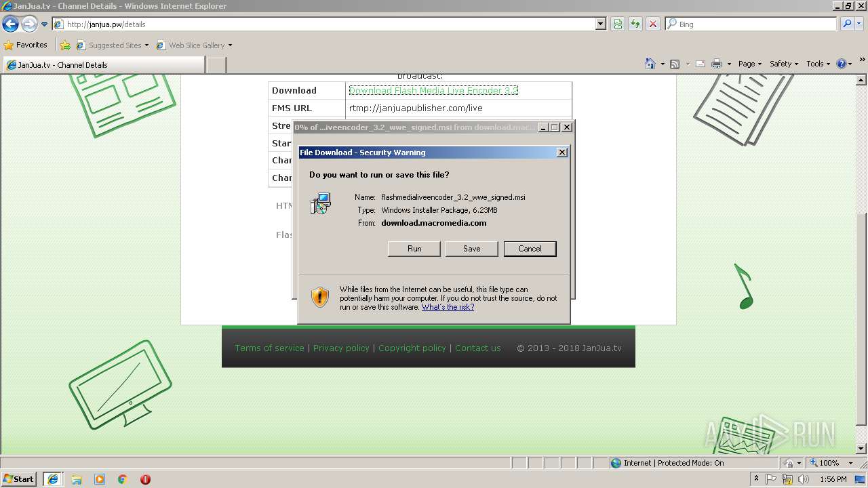This screenshot has height=488, width=868.
Task: Open Web Slice Gallery in favorites bar
Action: pyautogui.click(x=194, y=45)
